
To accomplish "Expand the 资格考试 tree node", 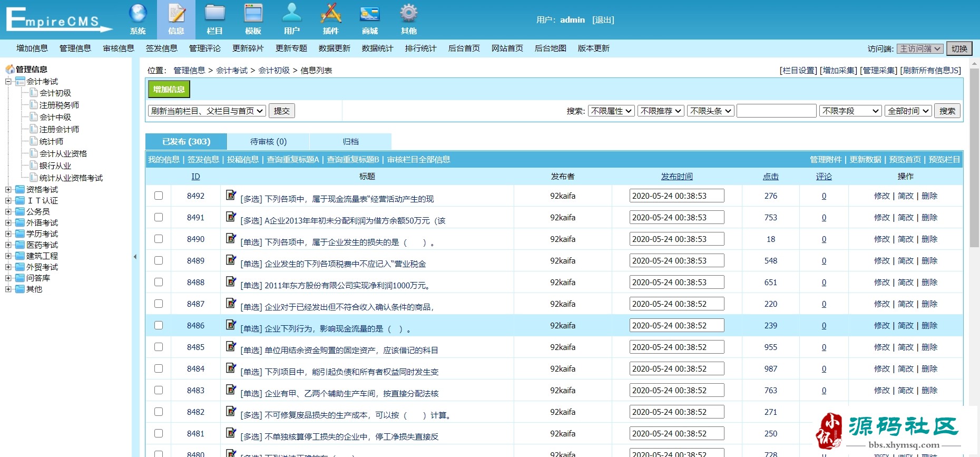I will click(x=8, y=190).
